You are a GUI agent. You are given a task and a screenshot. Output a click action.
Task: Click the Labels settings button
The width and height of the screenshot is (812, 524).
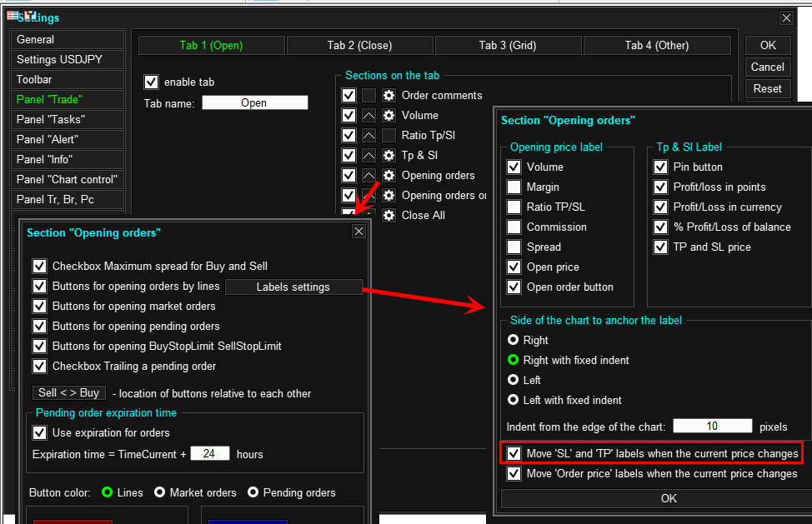(x=293, y=287)
